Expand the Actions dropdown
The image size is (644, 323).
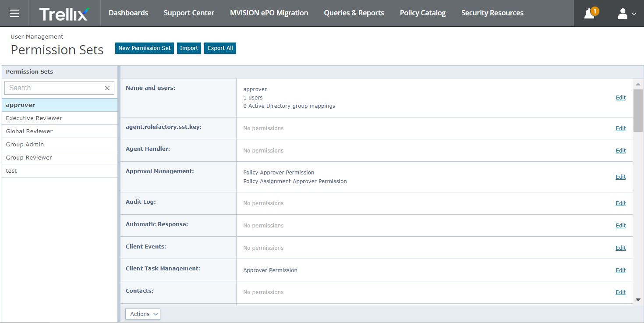point(143,314)
